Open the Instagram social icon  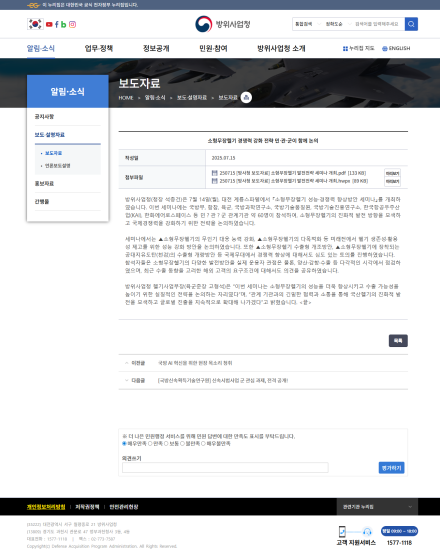coord(73,24)
